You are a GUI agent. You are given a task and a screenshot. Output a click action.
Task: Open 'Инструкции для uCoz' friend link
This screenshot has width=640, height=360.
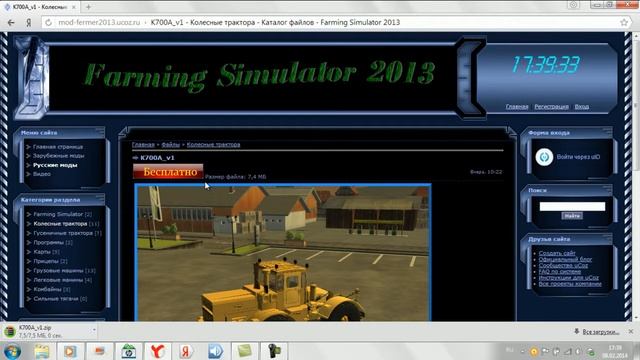[569, 278]
